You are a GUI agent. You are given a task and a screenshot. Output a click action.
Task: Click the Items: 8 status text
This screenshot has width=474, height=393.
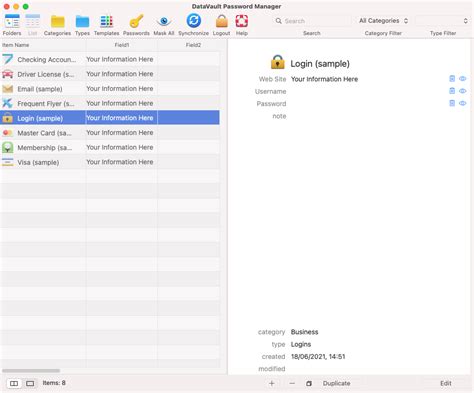pyautogui.click(x=54, y=383)
